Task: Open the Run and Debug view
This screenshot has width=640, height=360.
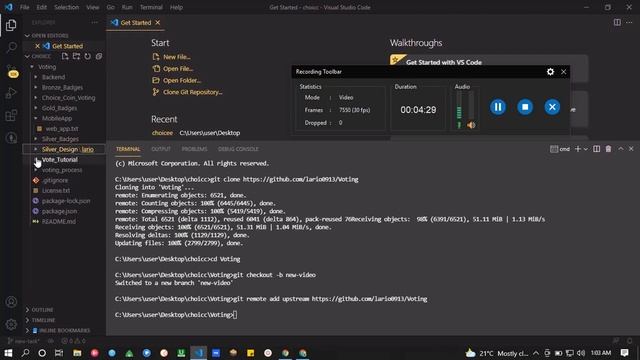Action: 11,93
